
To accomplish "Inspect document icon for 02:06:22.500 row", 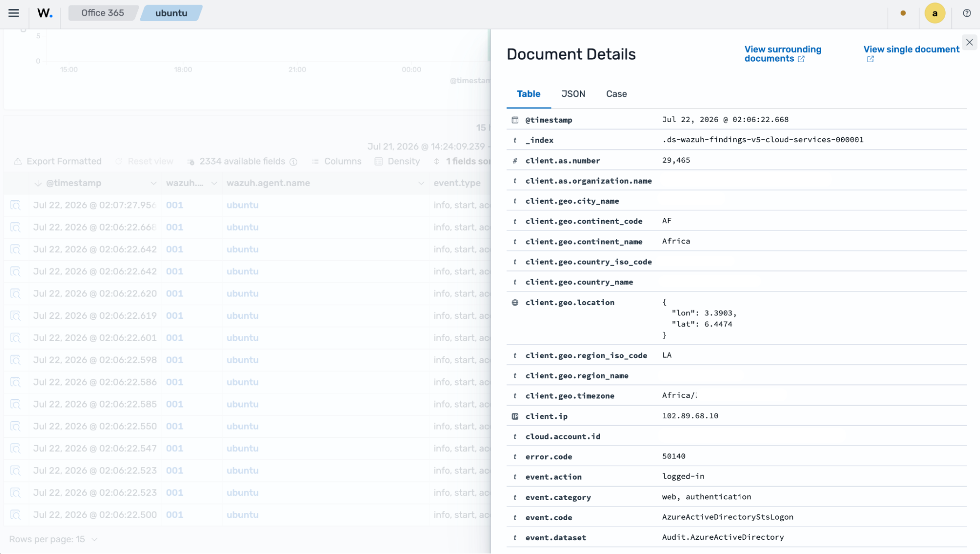I will (16, 515).
